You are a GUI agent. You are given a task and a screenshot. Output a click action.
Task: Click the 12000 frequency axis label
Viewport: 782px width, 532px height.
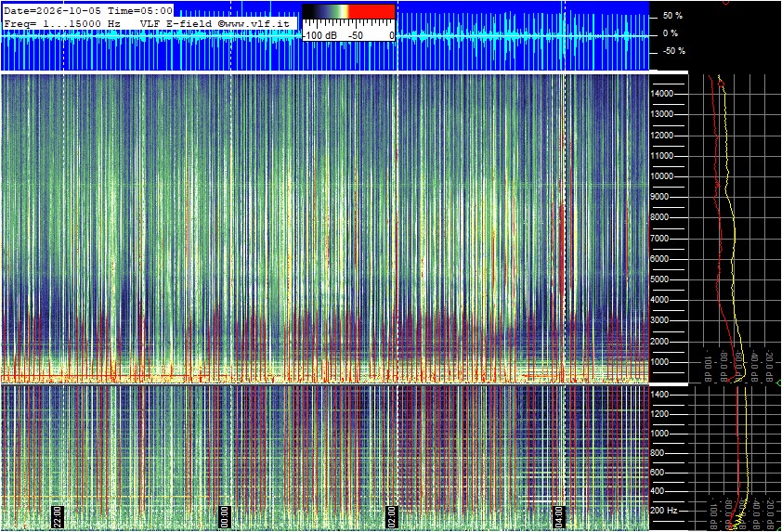(662, 136)
